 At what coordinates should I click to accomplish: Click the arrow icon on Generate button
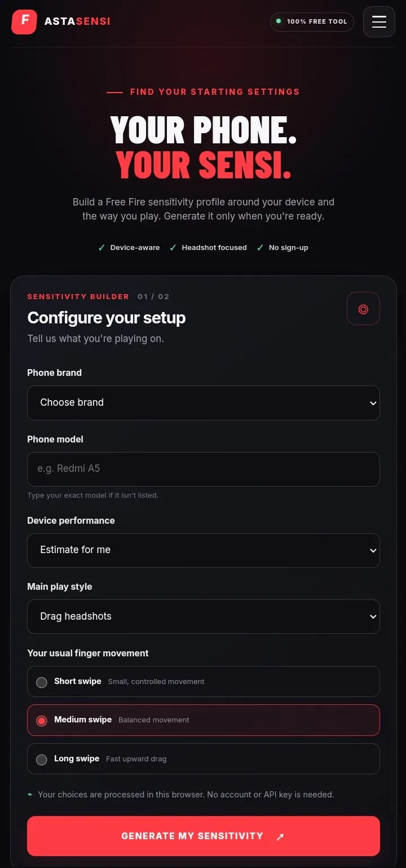pyautogui.click(x=280, y=836)
